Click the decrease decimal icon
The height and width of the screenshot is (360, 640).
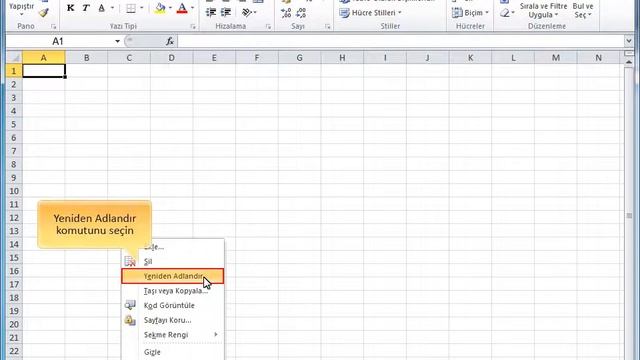tap(301, 13)
